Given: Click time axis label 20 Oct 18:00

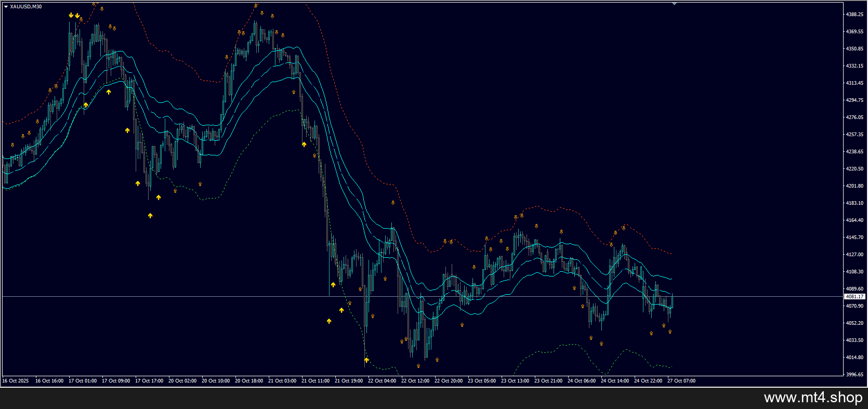Looking at the screenshot, I should 249,381.
